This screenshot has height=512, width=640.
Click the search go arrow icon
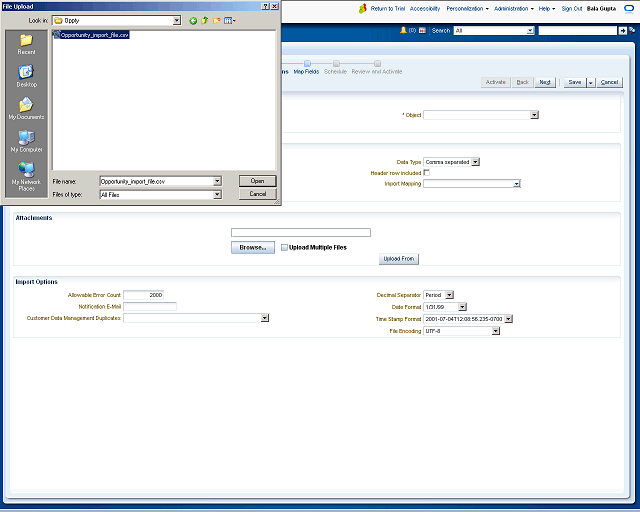click(x=622, y=31)
